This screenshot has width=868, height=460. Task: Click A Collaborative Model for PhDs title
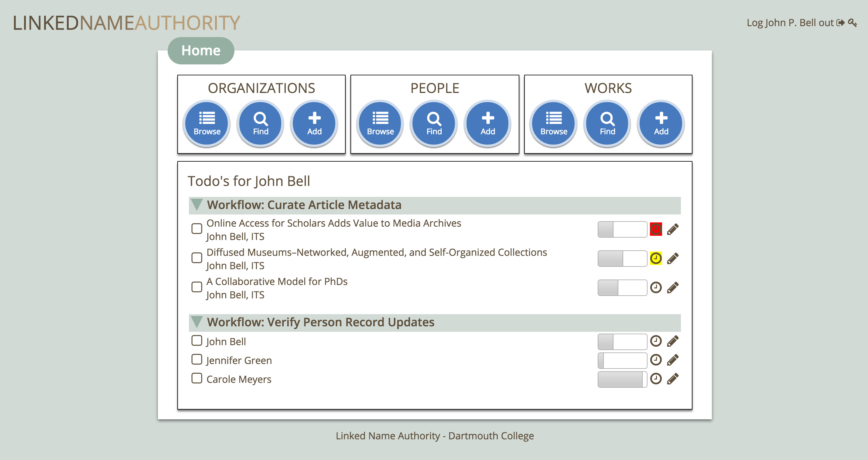277,281
